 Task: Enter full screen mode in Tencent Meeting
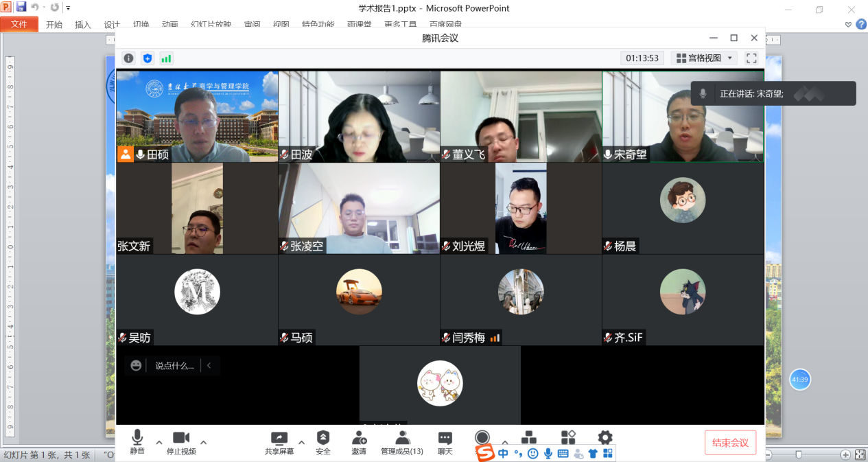[x=751, y=58]
